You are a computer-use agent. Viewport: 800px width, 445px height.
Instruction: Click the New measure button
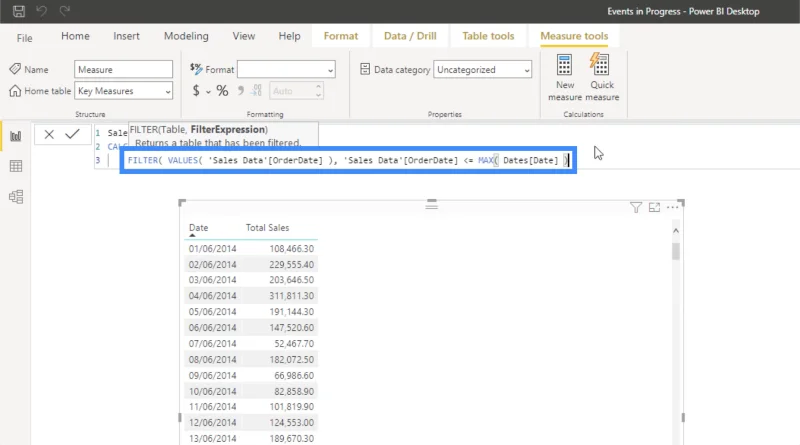pyautogui.click(x=565, y=78)
